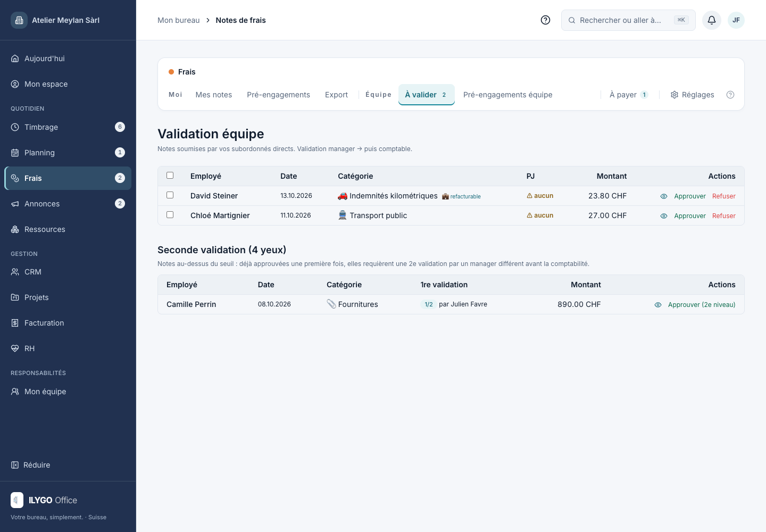Toggle select-all checkbox in table header
The image size is (766, 532).
[x=170, y=176]
